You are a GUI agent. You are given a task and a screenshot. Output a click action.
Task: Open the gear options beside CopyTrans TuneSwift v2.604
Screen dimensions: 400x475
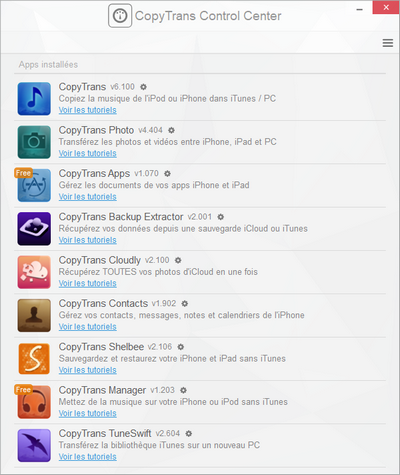coord(189,434)
